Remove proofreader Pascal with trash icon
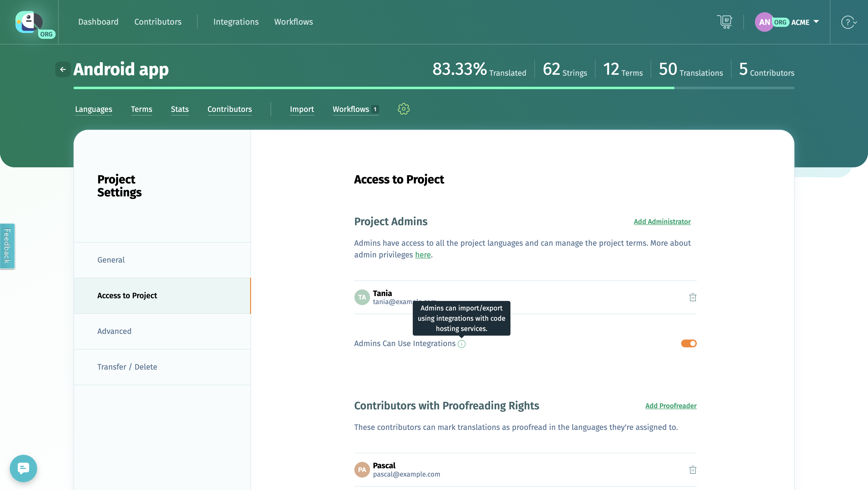The image size is (868, 490). pos(692,469)
